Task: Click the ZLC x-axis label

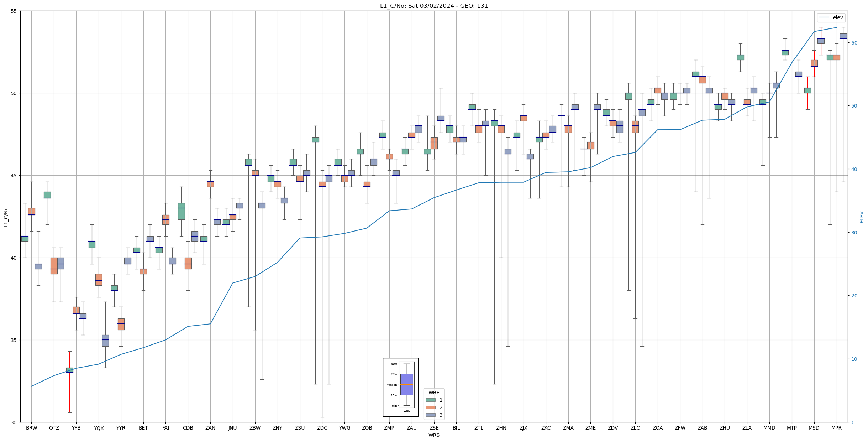Action: point(635,428)
